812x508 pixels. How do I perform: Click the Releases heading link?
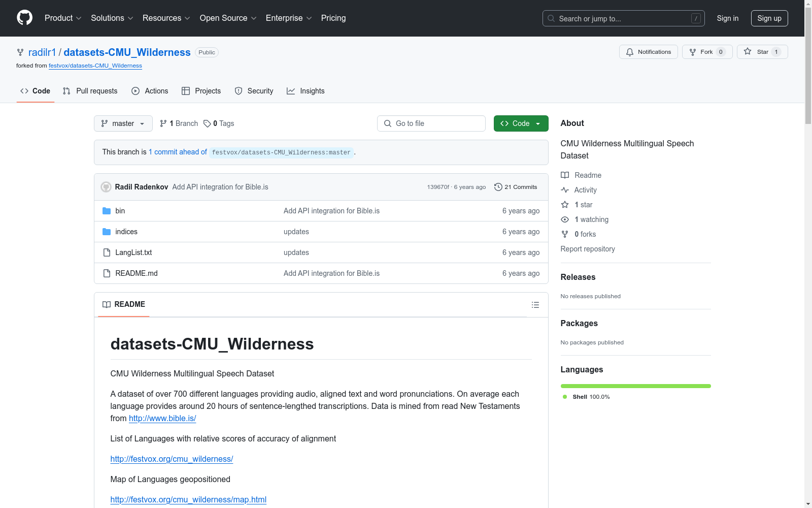click(x=578, y=277)
